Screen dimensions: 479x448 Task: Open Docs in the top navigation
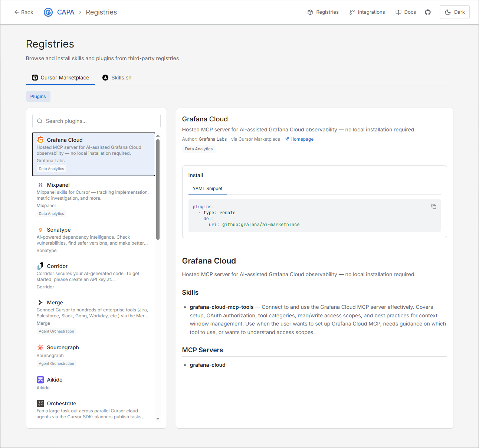tap(406, 12)
